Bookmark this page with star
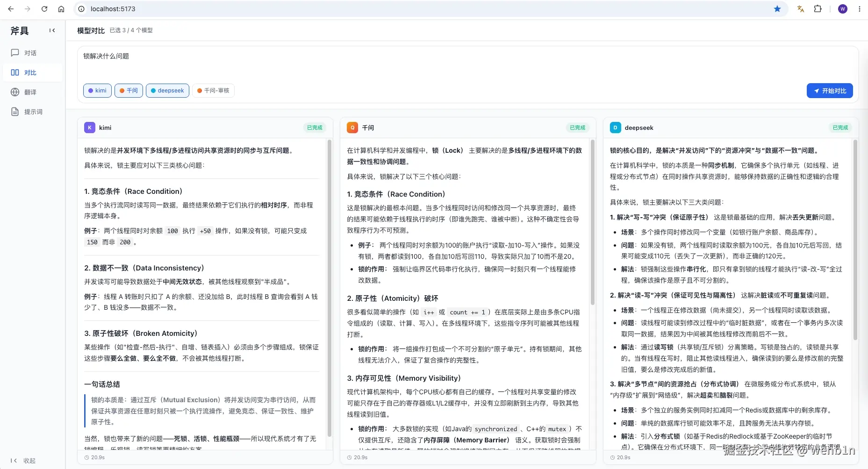The image size is (868, 469). coord(777,9)
